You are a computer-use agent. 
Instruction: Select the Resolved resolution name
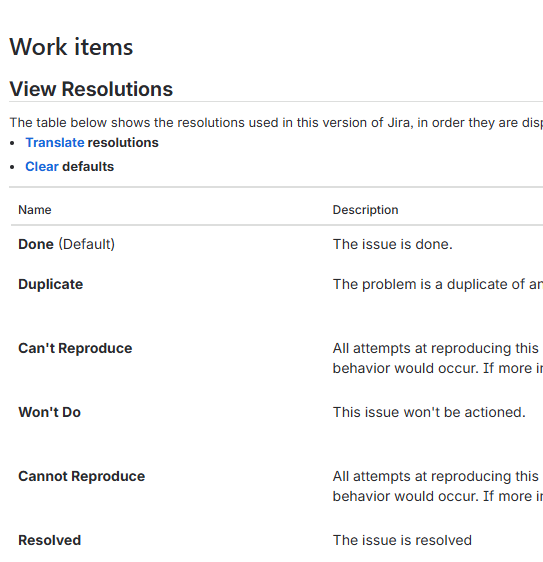49,540
